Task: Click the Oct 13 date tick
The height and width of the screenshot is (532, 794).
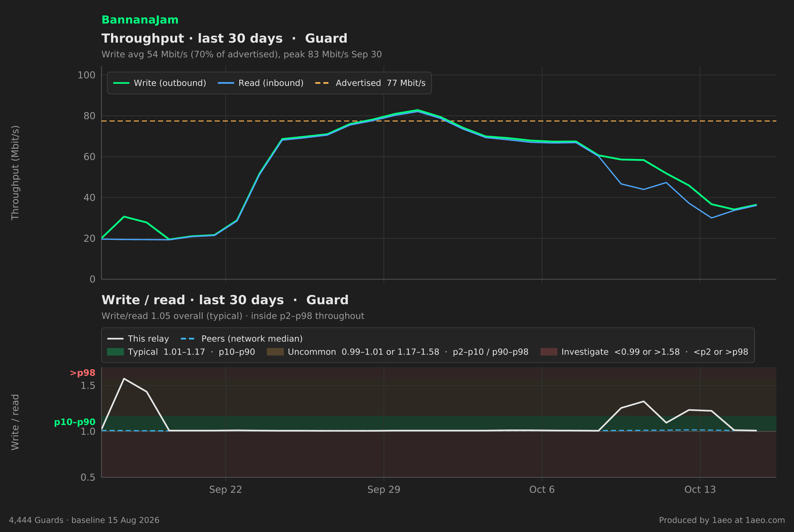Action: (x=700, y=490)
